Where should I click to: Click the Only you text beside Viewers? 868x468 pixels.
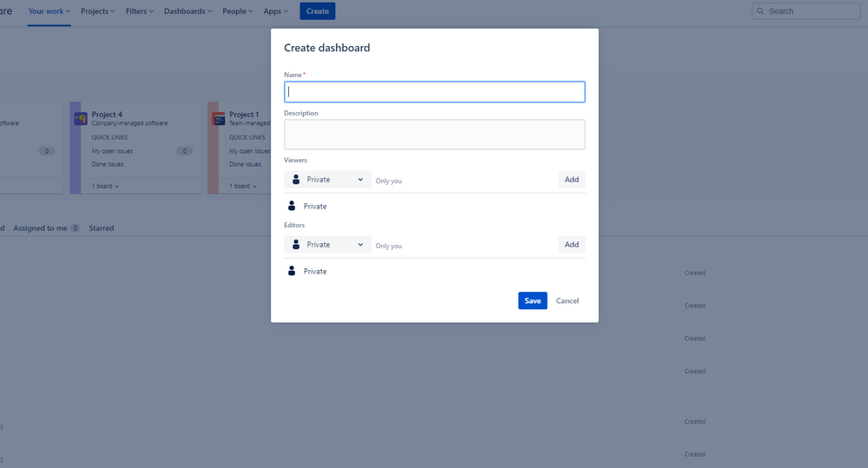point(389,181)
